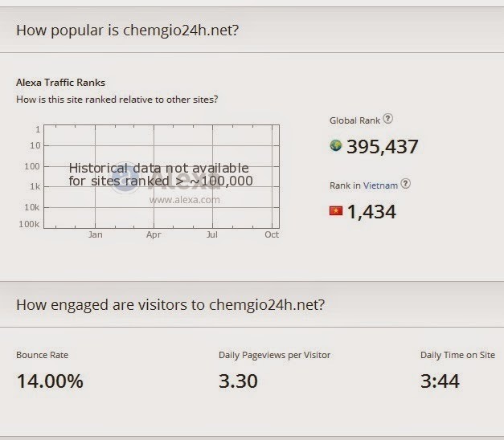Viewport: 504px width, 440px height.
Task: Click the Oct marker on the chart axis
Action: point(272,234)
